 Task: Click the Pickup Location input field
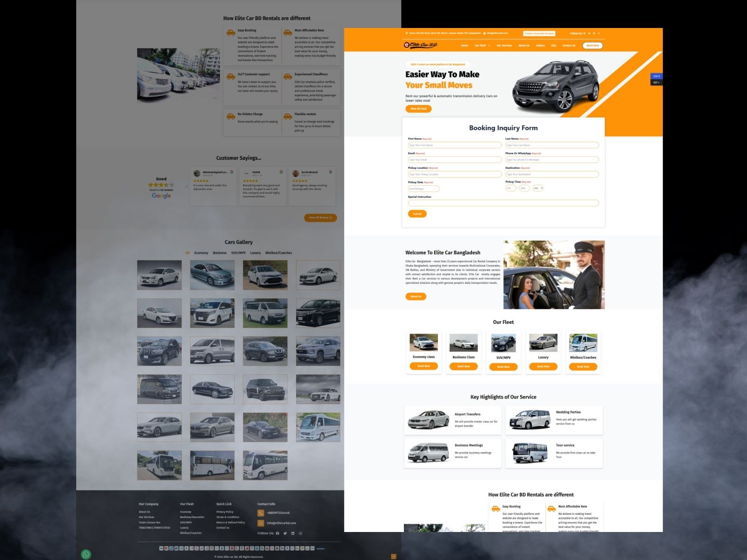[455, 174]
